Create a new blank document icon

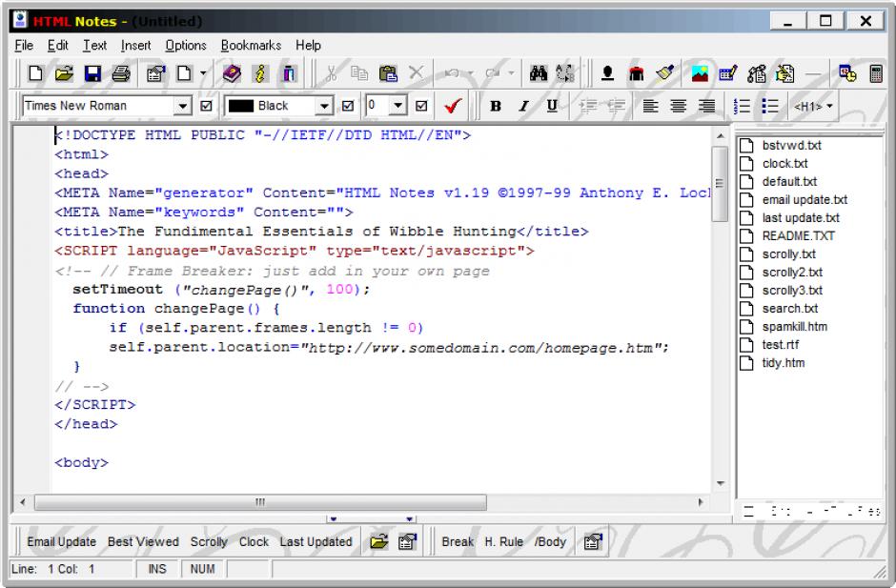pos(35,73)
